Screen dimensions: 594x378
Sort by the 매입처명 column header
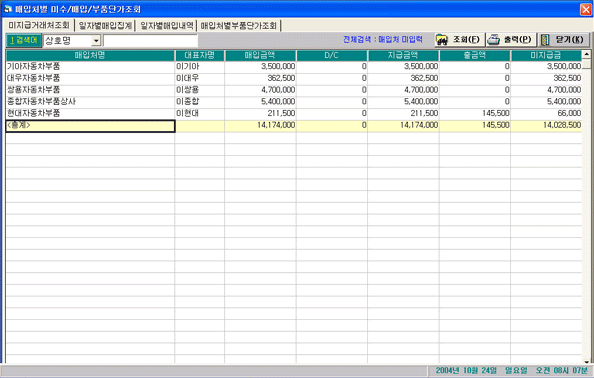pos(90,55)
